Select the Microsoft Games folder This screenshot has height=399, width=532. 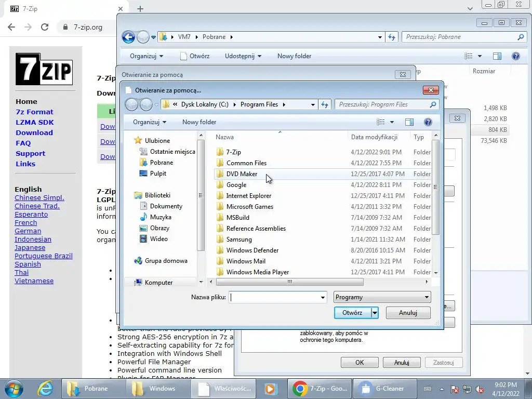click(250, 206)
